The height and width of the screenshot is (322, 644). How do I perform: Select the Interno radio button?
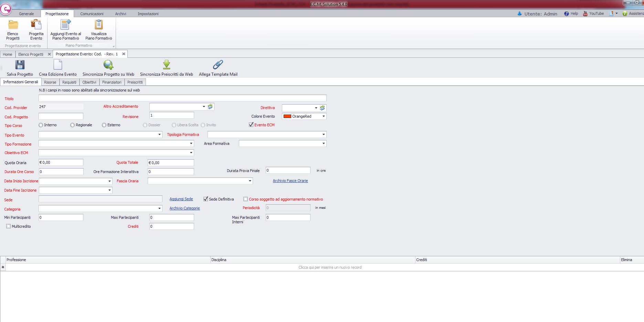click(41, 125)
